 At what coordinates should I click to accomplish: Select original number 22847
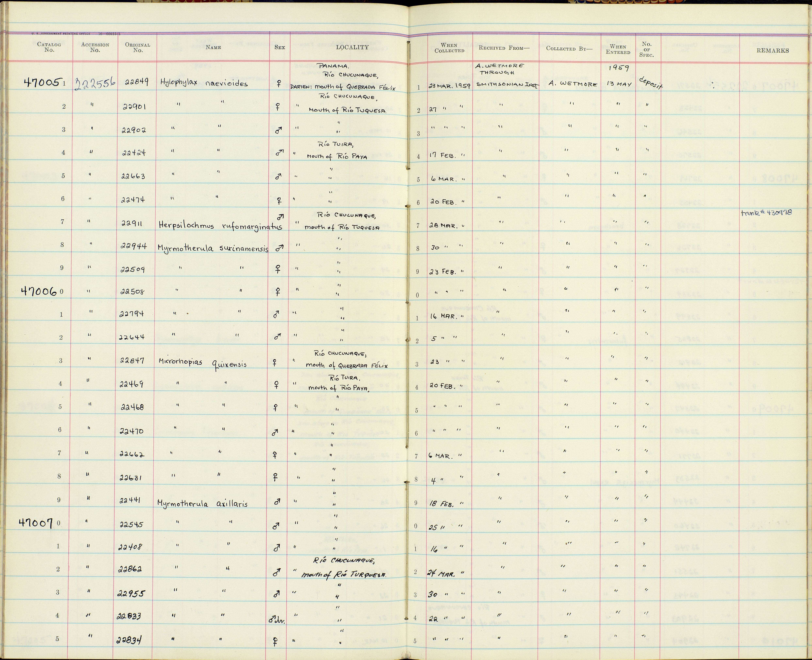pos(132,360)
